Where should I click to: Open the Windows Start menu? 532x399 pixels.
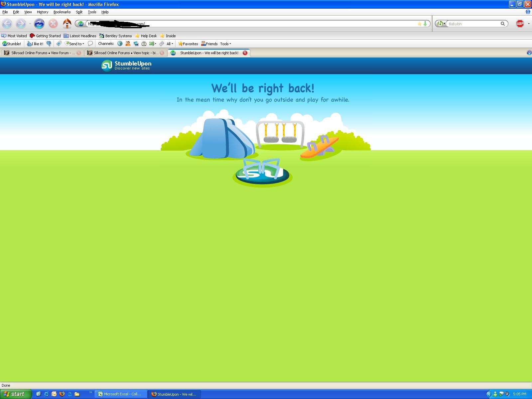(x=16, y=394)
